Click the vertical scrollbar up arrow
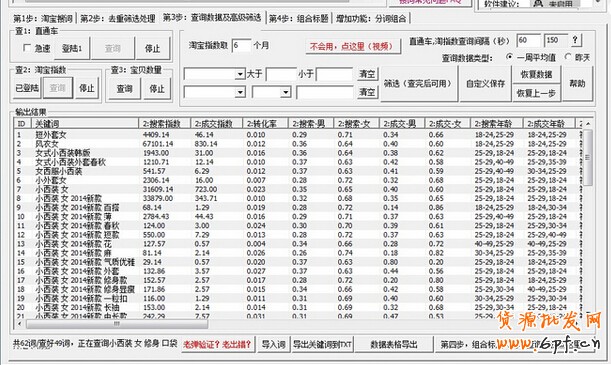The width and height of the screenshot is (611, 365). (x=588, y=123)
